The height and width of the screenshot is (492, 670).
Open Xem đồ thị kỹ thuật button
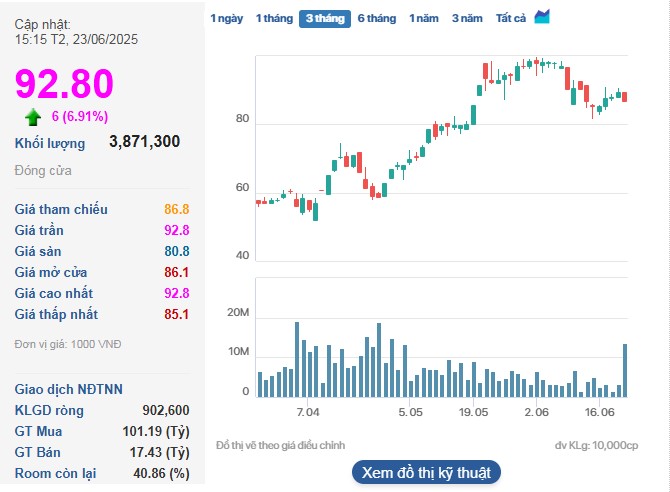pos(426,472)
